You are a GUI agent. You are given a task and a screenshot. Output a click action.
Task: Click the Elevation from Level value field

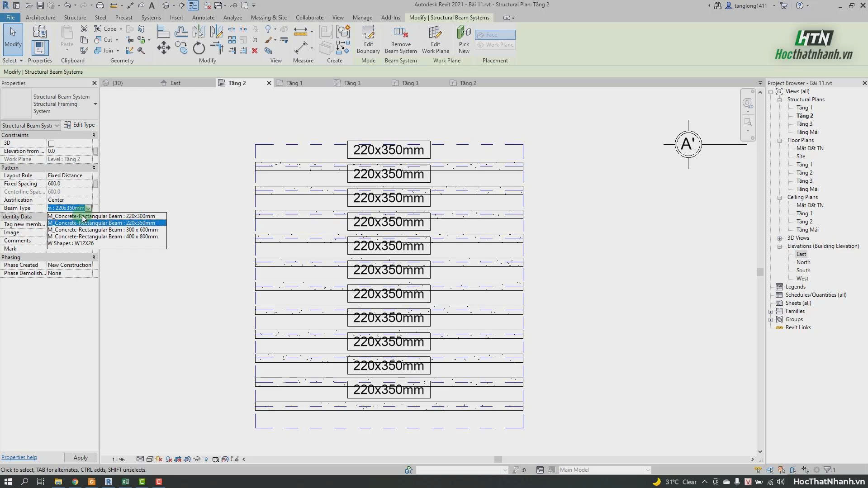70,151
